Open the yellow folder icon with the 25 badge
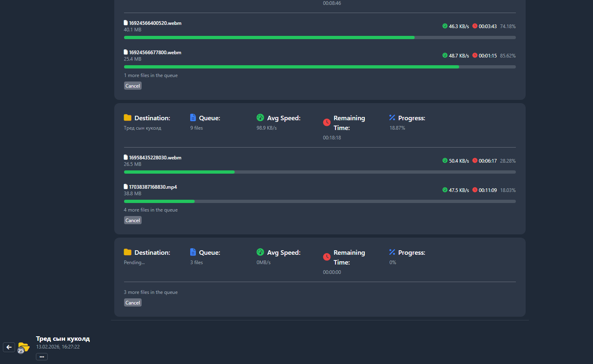The height and width of the screenshot is (364, 593). coord(24,347)
